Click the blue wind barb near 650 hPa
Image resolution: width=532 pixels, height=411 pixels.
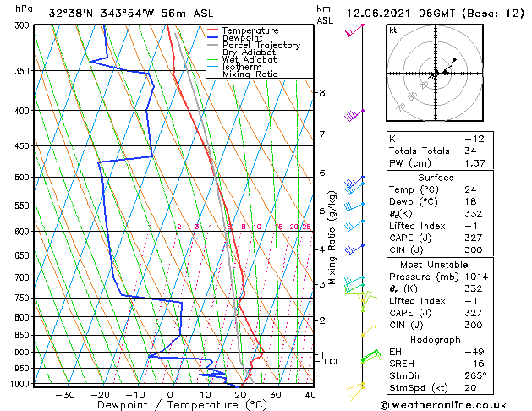tap(354, 249)
